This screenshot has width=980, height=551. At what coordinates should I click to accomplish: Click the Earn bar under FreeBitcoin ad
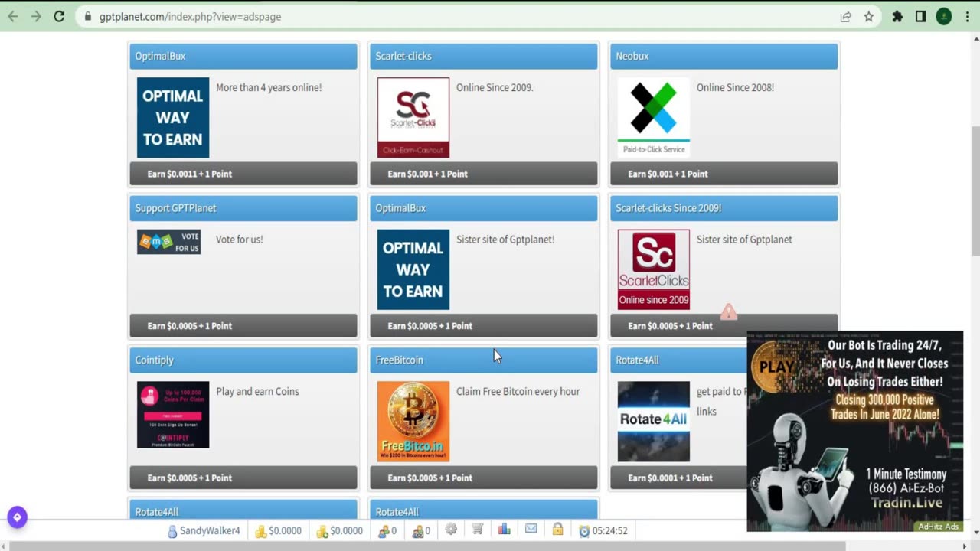484,478
